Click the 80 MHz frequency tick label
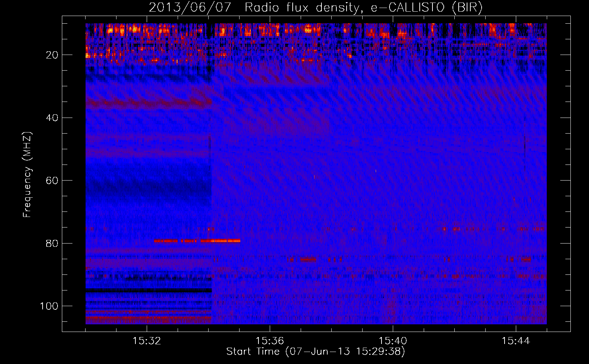 pyautogui.click(x=52, y=244)
